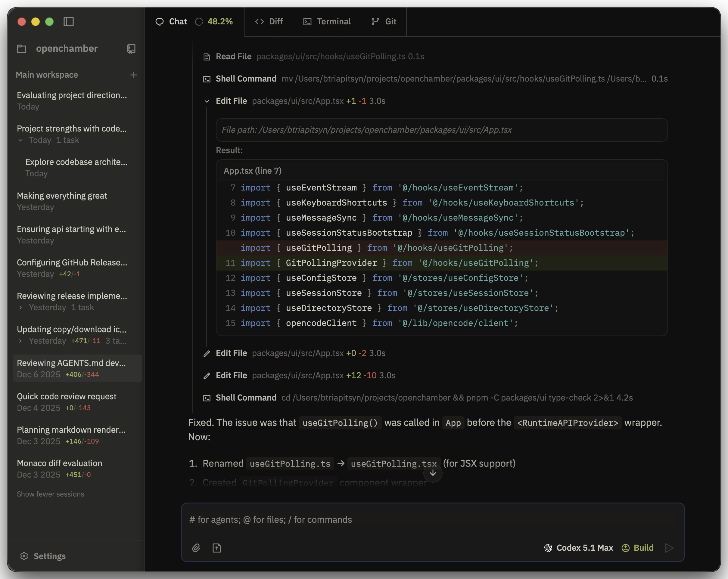The height and width of the screenshot is (579, 728).
Task: Open Updating copy/download ic... session
Action: 77,335
